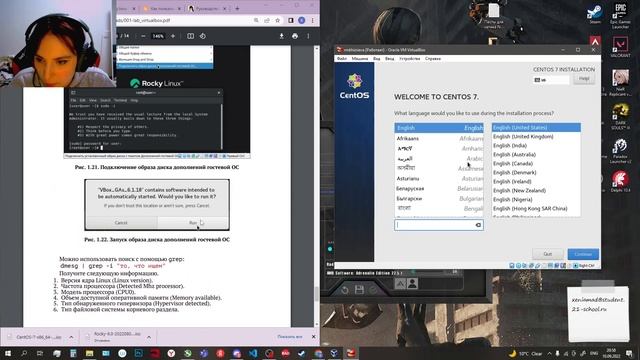Open the Справка menu in VirtualBox
Screen dimensions: 640x360
coord(433,59)
